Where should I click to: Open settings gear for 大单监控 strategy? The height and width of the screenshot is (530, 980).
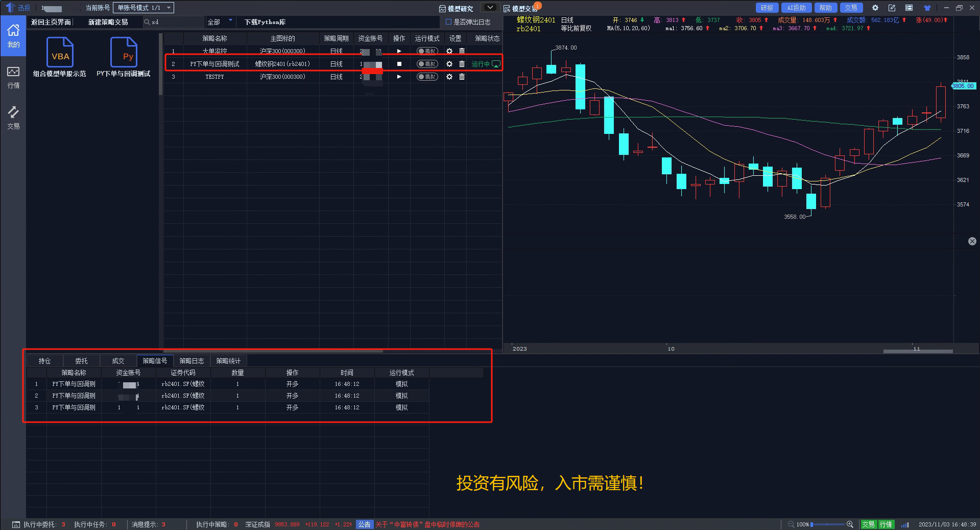tap(449, 51)
